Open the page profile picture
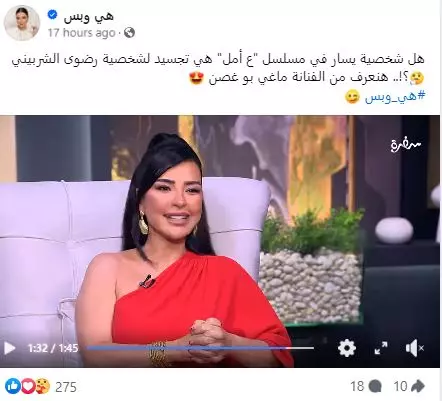This screenshot has width=442, height=401. tap(22, 23)
